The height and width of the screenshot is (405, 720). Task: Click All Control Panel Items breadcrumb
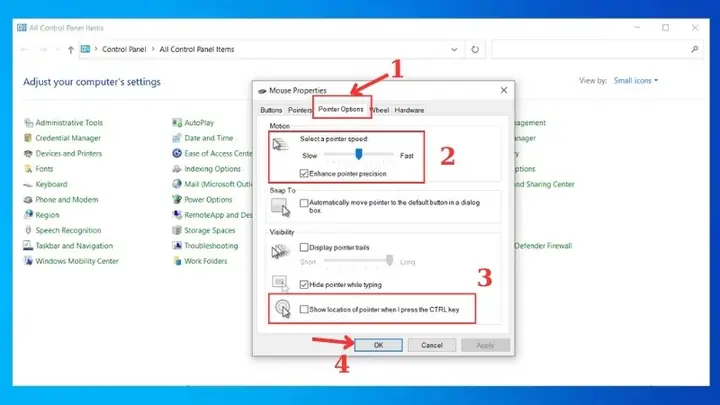pyautogui.click(x=197, y=49)
